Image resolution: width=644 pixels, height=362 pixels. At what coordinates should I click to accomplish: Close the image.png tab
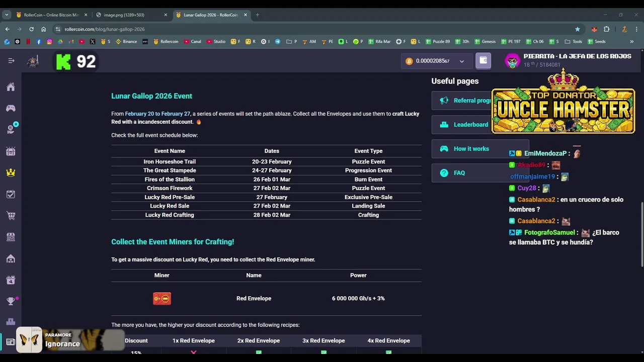[166, 15]
